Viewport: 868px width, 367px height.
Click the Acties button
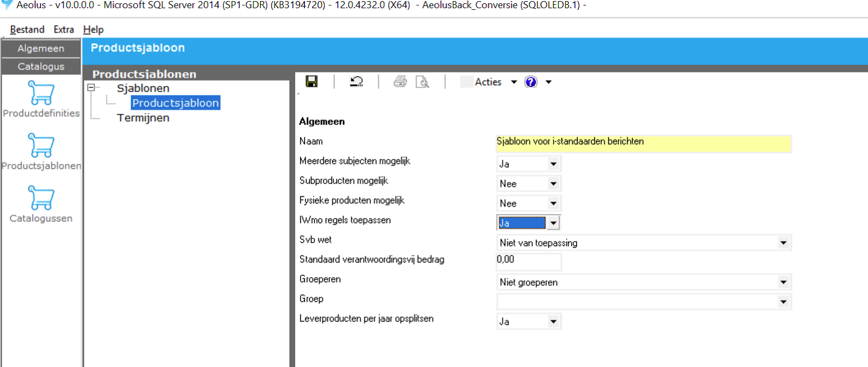point(488,82)
